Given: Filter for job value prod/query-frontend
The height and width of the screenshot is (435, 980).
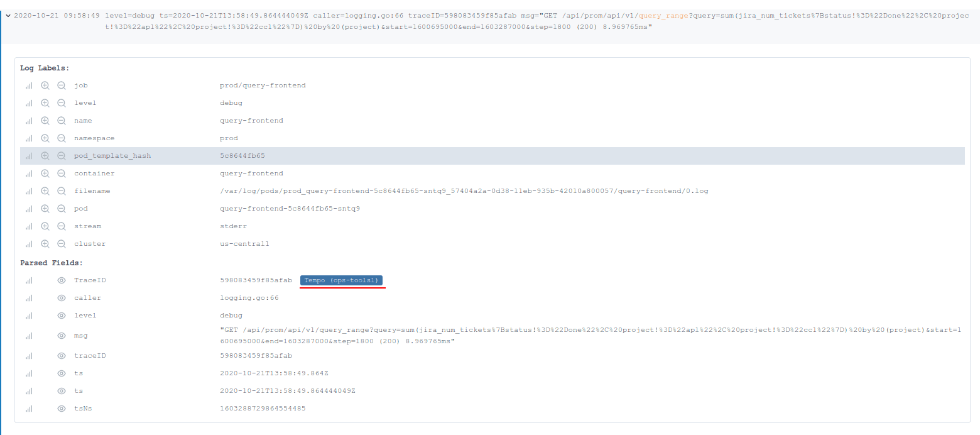Looking at the screenshot, I should pyautogui.click(x=45, y=85).
